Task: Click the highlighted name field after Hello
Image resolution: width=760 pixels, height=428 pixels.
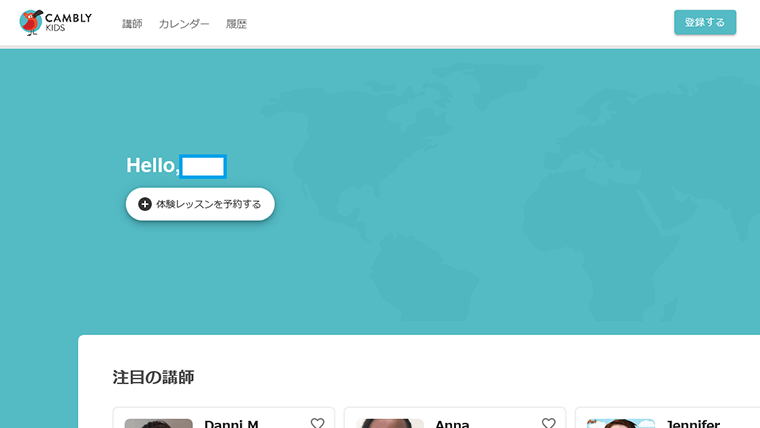Action: [x=203, y=166]
